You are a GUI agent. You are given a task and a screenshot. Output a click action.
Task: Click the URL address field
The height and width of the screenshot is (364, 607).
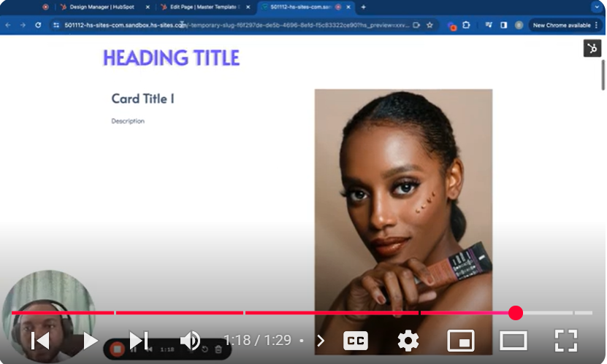click(x=237, y=25)
